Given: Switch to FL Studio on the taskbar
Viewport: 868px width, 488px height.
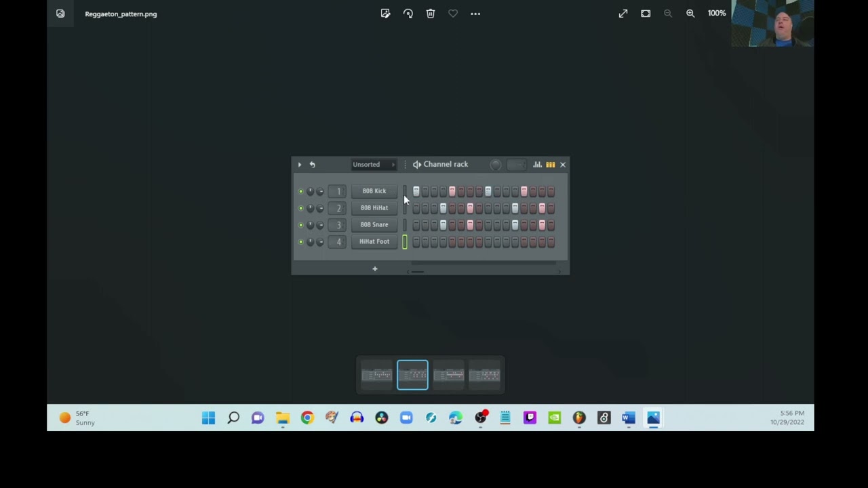Looking at the screenshot, I should pyautogui.click(x=579, y=418).
